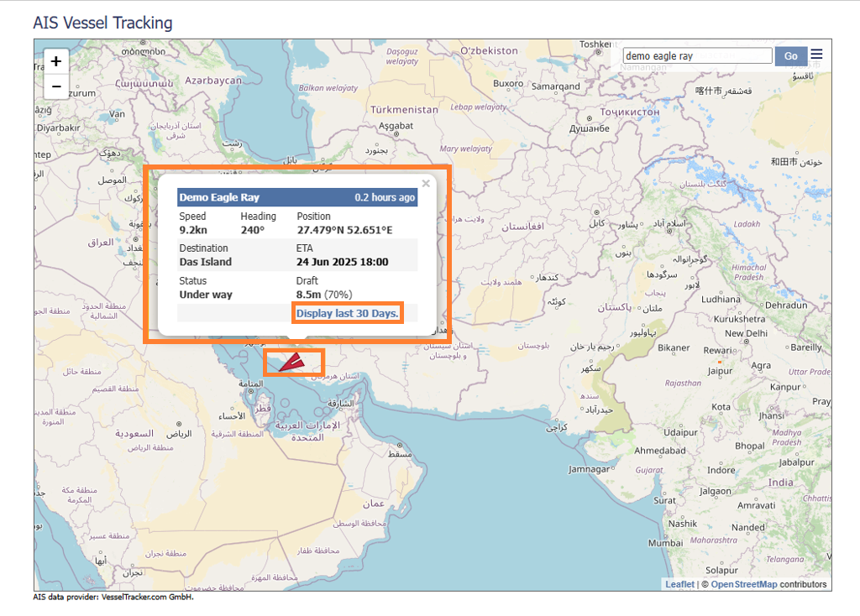Click the vessel search input field
Viewport: 860px width, 616px height.
point(697,56)
